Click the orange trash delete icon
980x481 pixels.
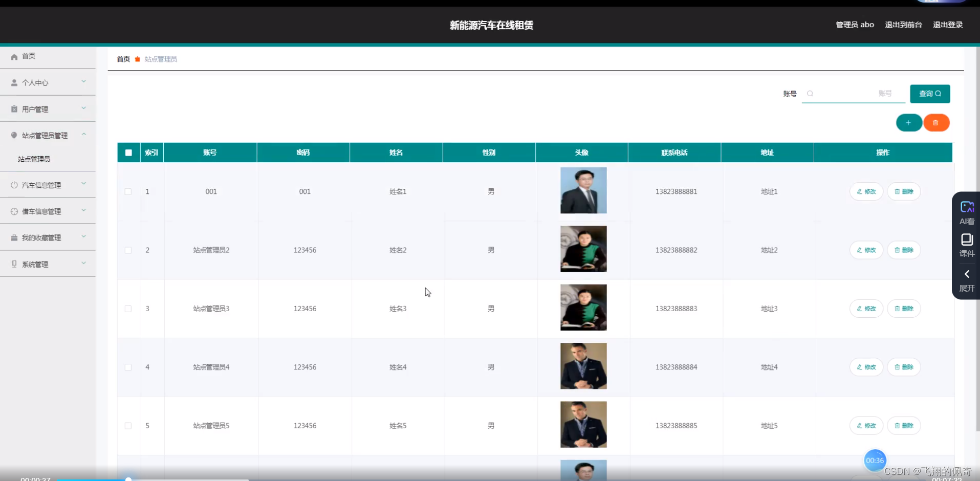click(x=936, y=122)
